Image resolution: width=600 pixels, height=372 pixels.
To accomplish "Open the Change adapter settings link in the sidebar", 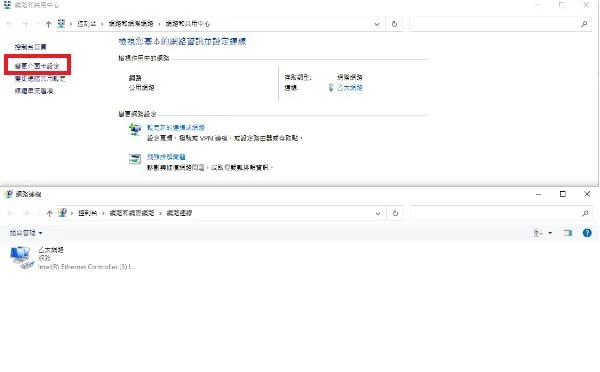I will tap(37, 66).
